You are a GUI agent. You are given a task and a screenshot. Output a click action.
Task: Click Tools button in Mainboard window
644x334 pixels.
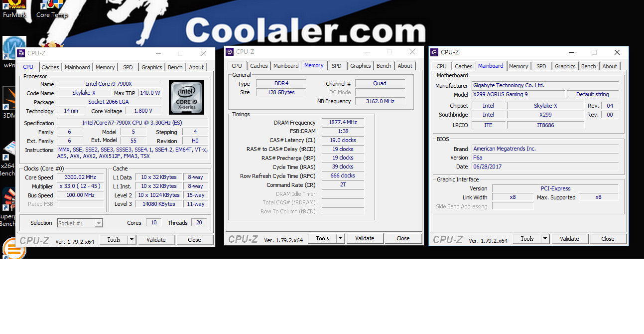click(x=527, y=239)
